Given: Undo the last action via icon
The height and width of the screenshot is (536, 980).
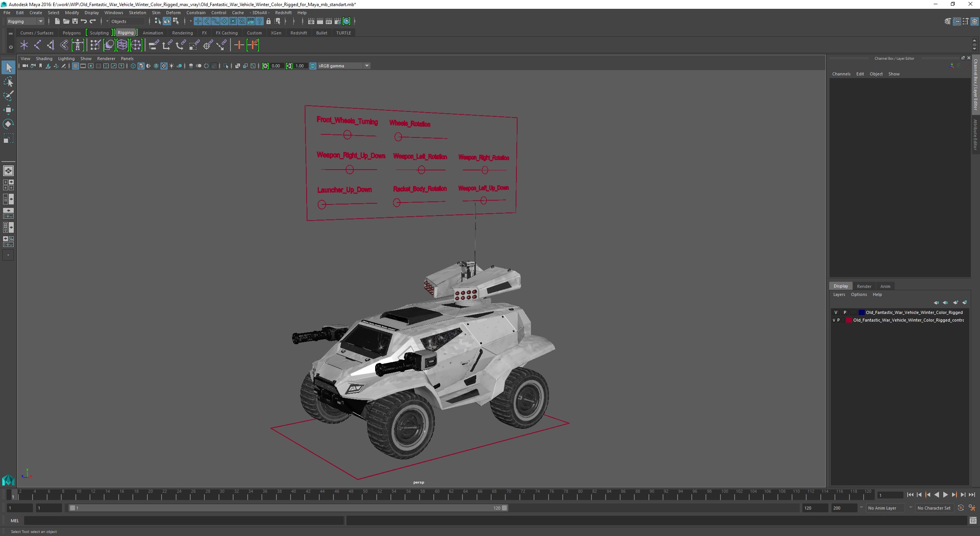Looking at the screenshot, I should click(x=84, y=21).
